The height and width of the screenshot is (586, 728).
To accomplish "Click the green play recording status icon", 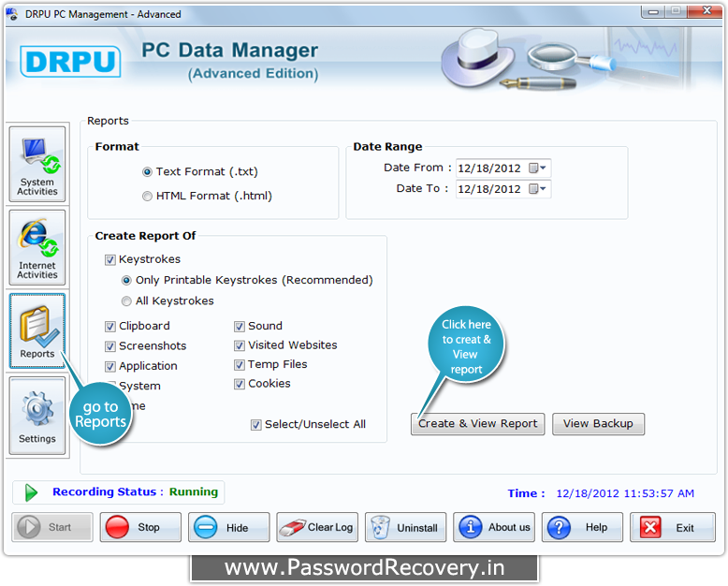I will coord(31,492).
